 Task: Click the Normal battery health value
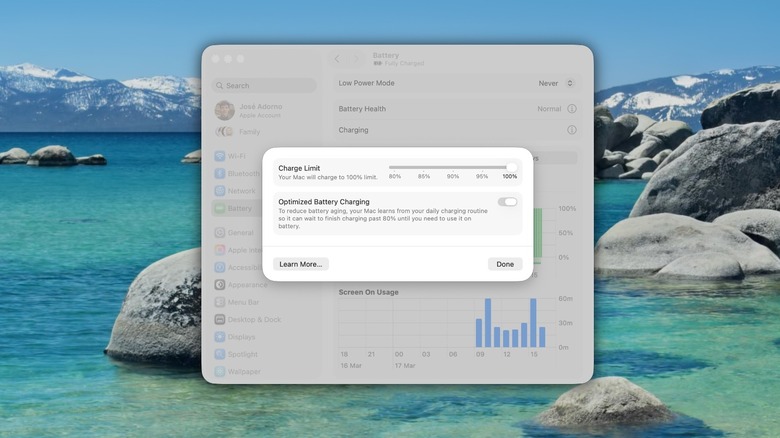click(x=549, y=109)
